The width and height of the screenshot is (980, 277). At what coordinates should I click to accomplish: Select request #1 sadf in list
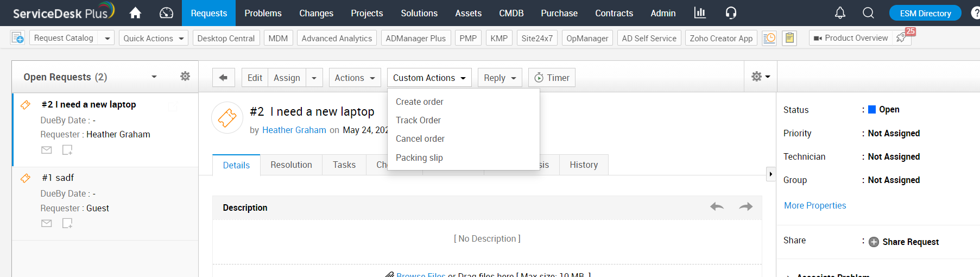click(x=105, y=203)
